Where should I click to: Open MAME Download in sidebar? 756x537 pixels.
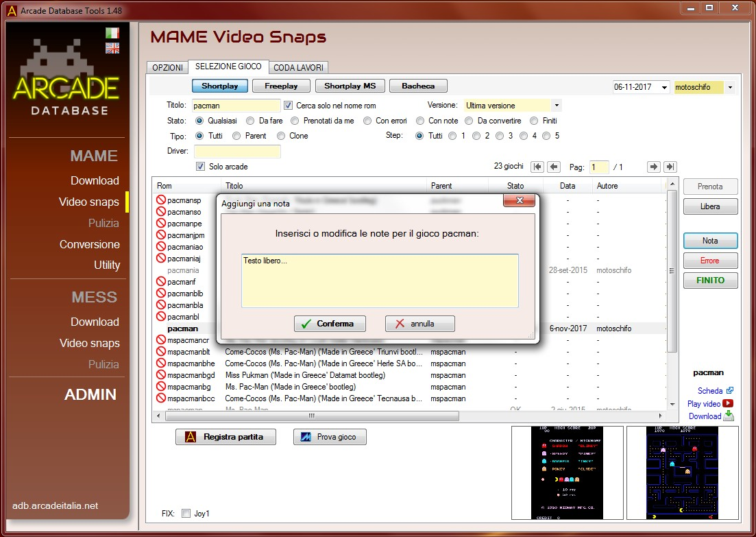(x=95, y=180)
